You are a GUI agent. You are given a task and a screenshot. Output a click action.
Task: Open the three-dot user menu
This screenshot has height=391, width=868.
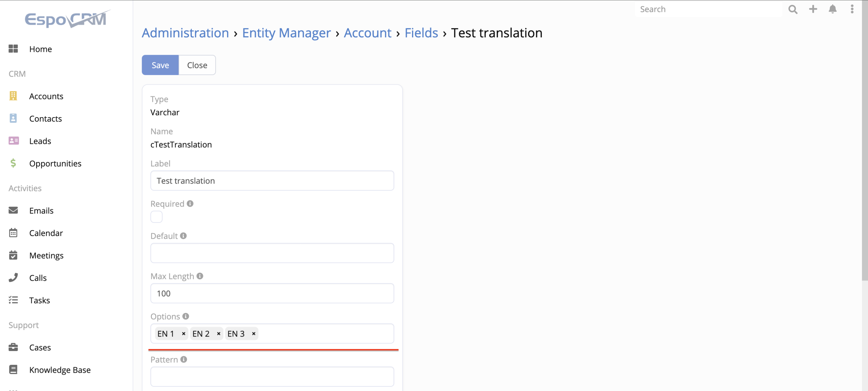coord(852,9)
